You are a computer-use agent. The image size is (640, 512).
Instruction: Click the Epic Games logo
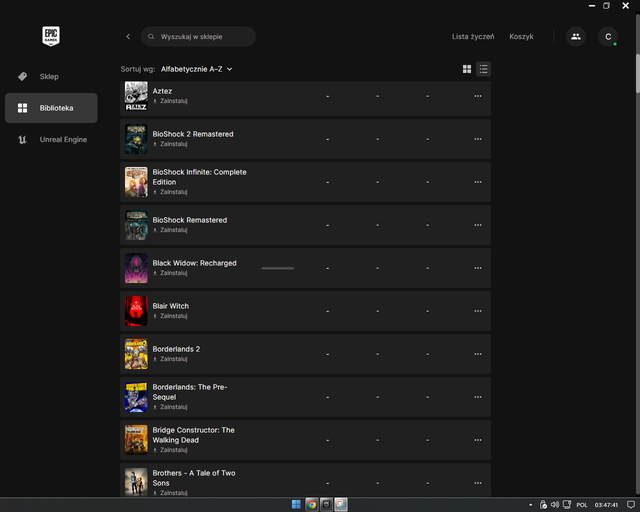tap(51, 36)
